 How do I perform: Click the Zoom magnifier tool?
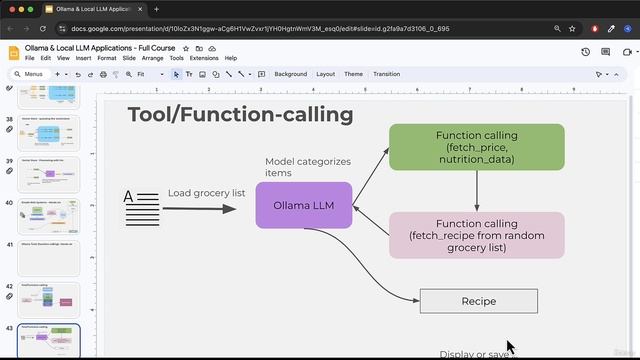pos(129,74)
